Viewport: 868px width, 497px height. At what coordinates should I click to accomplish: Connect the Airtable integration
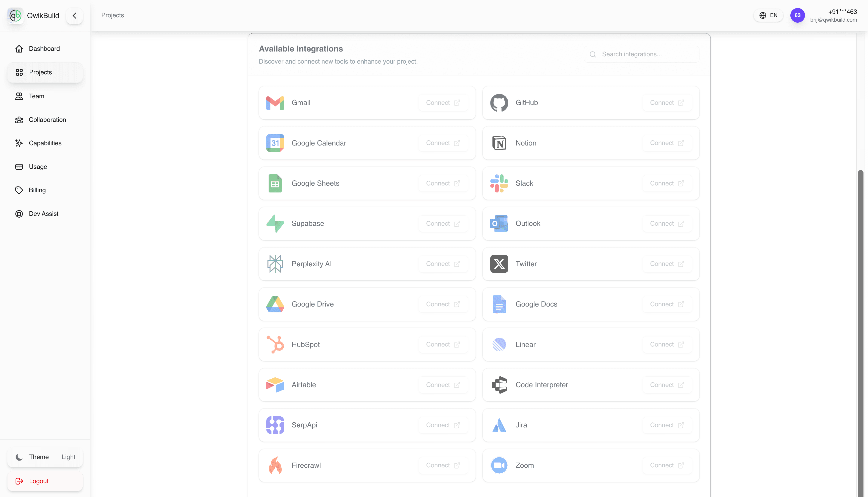tap(443, 385)
